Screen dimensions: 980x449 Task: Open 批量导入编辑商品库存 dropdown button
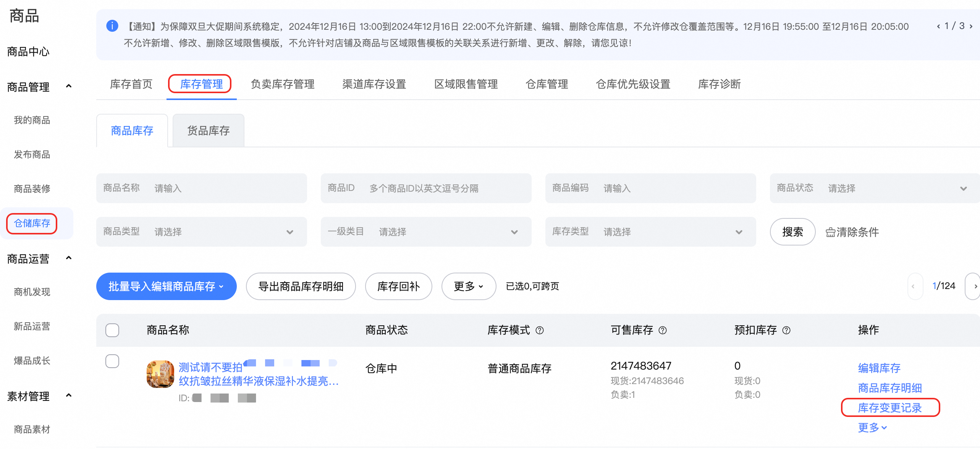[x=167, y=286]
